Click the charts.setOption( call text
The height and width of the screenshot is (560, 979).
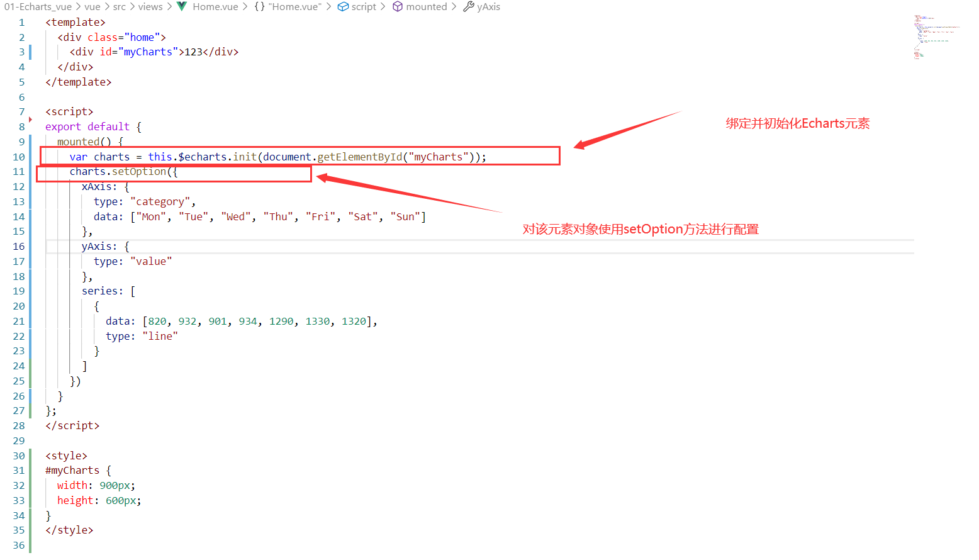[x=121, y=172]
